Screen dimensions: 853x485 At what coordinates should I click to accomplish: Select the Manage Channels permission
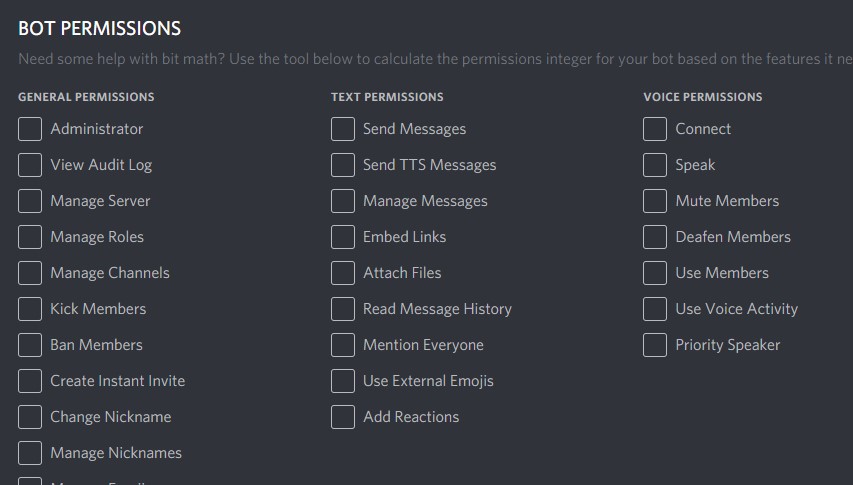coord(30,273)
